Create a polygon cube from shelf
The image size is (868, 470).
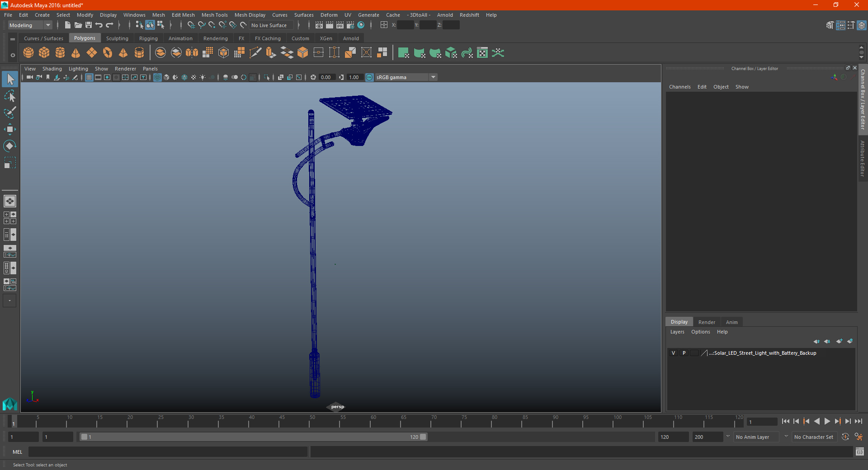click(44, 53)
